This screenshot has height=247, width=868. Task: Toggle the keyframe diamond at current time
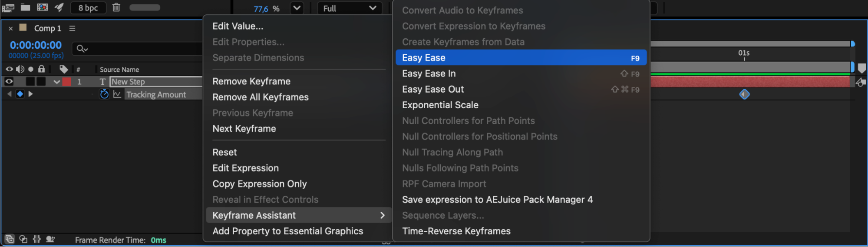tap(20, 94)
